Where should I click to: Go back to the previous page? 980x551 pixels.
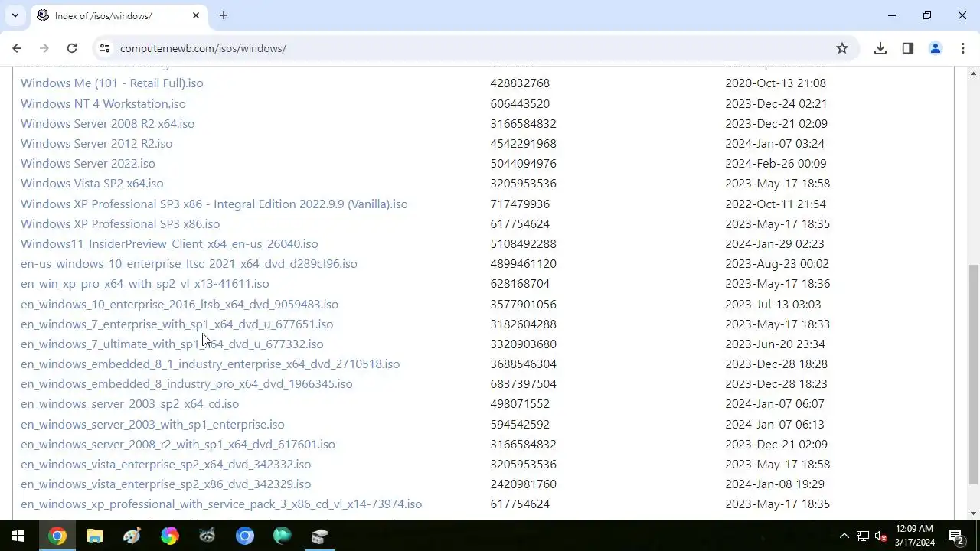pos(17,48)
